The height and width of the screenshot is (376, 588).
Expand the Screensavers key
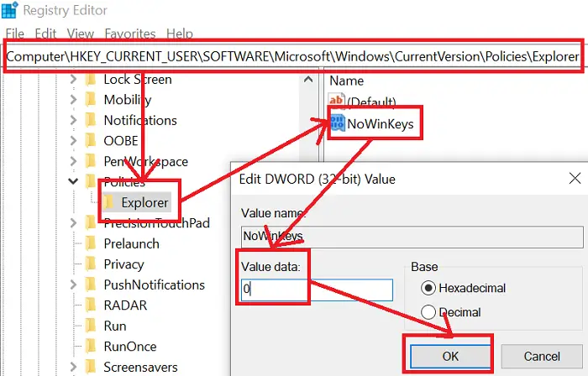click(x=74, y=368)
